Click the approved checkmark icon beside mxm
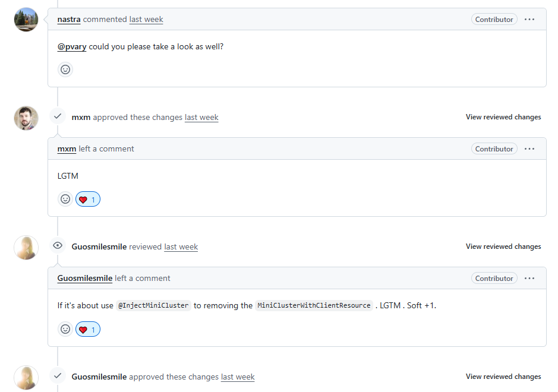 point(58,116)
